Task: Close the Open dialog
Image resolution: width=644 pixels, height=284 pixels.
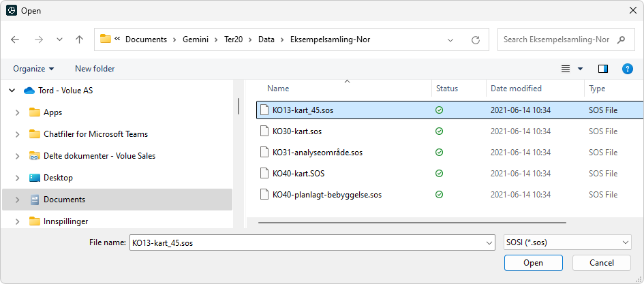Action: pos(633,11)
